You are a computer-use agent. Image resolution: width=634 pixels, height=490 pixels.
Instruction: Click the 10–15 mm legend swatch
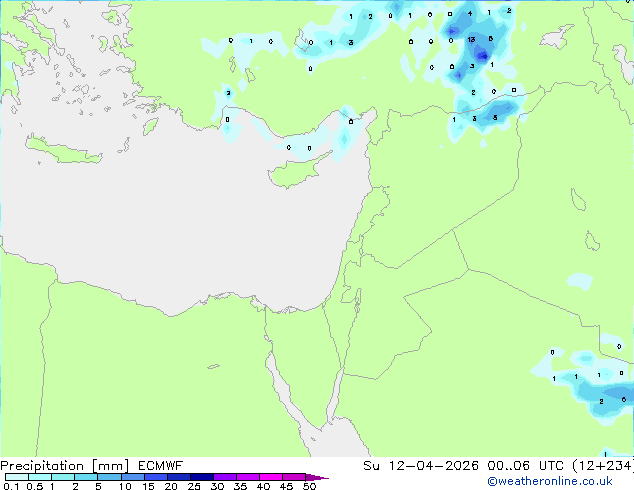[x=133, y=477]
